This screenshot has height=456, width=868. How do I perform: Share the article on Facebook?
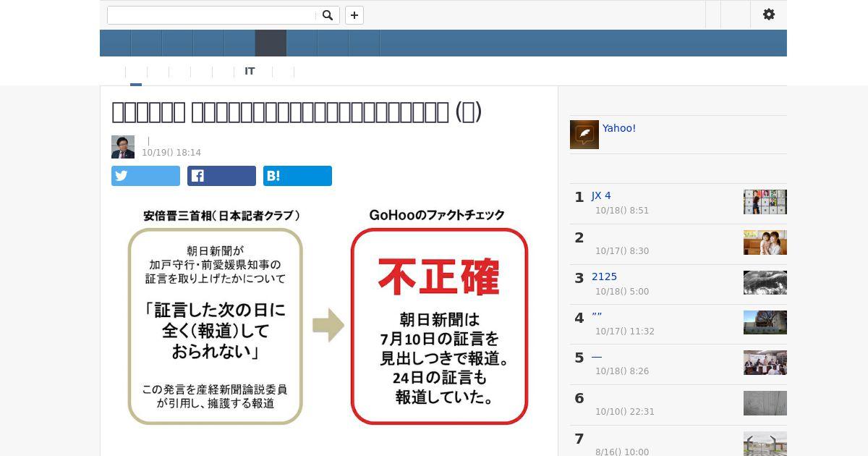(221, 176)
